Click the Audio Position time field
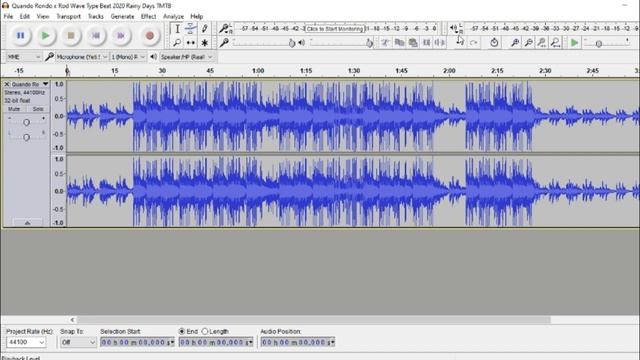 pos(298,342)
